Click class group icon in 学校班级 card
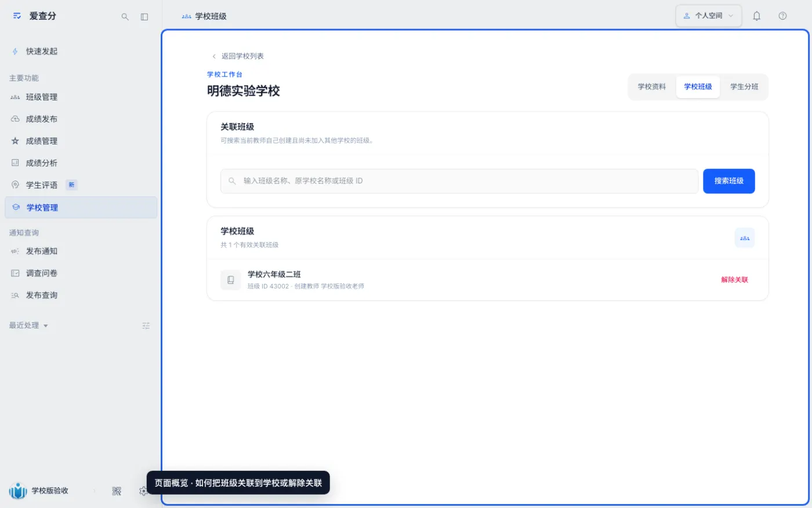 coord(745,238)
